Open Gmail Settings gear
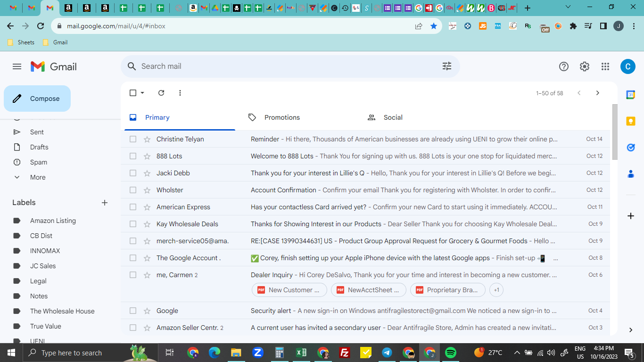The height and width of the screenshot is (362, 644). tap(585, 66)
